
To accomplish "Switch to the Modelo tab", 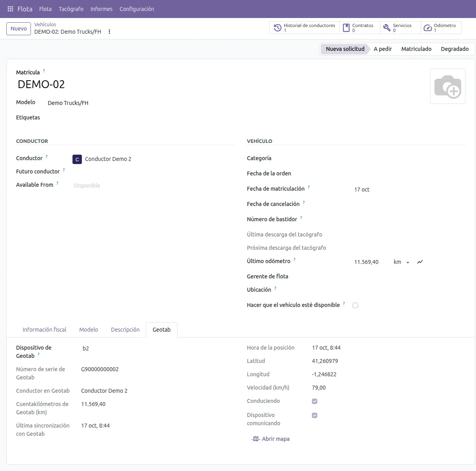I will [89, 330].
